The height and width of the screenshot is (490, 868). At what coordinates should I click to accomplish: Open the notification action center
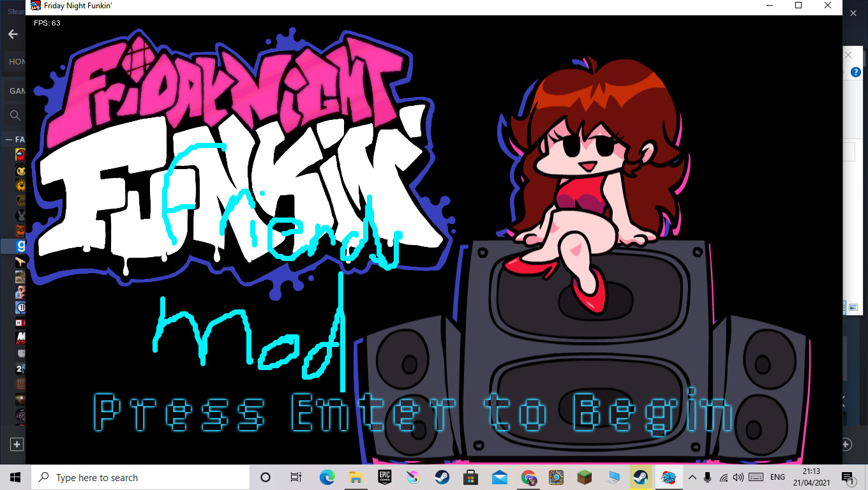[848, 477]
